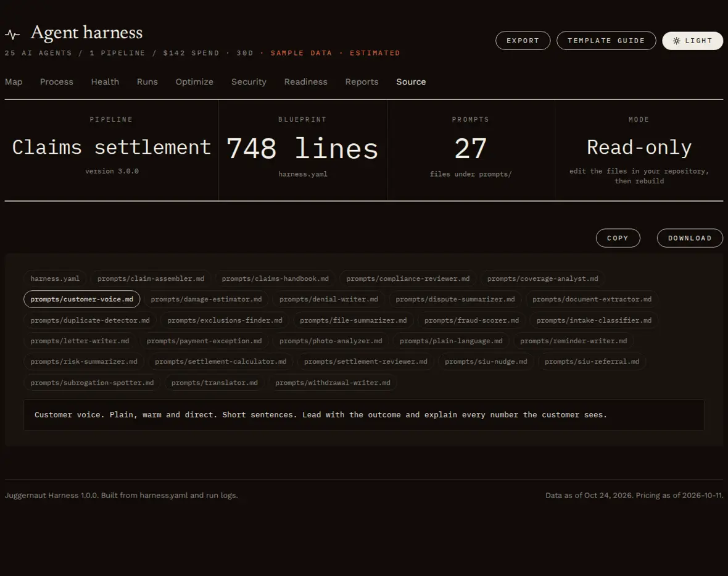This screenshot has height=576, width=728.
Task: Open the Reports tab
Action: click(x=362, y=81)
